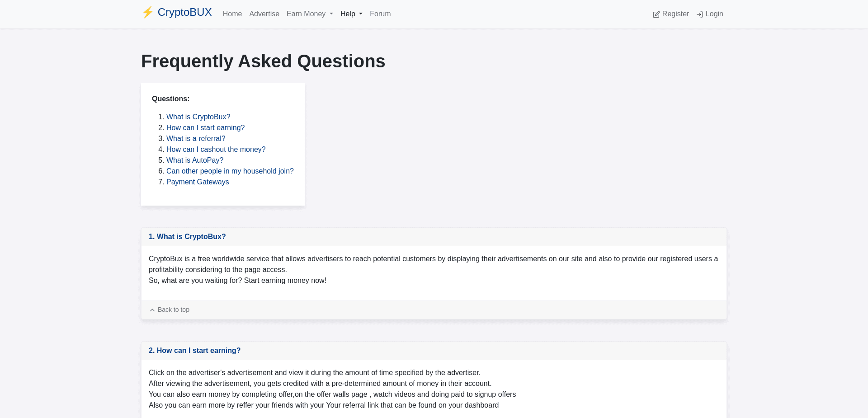Open the Help dropdown menu

pyautogui.click(x=351, y=14)
